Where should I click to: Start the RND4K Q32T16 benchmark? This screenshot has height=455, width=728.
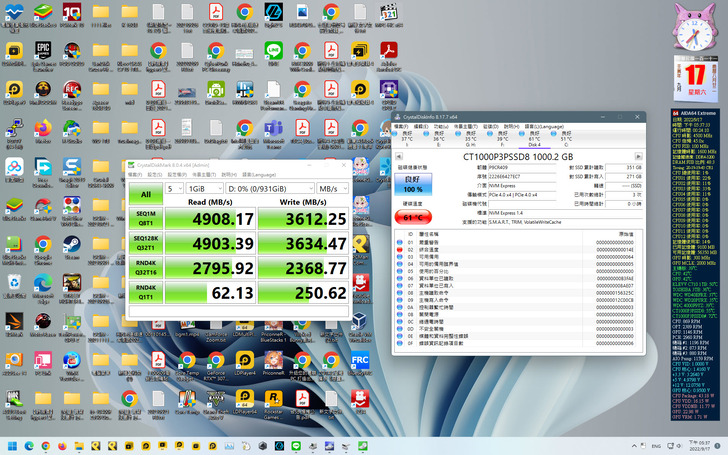point(145,267)
